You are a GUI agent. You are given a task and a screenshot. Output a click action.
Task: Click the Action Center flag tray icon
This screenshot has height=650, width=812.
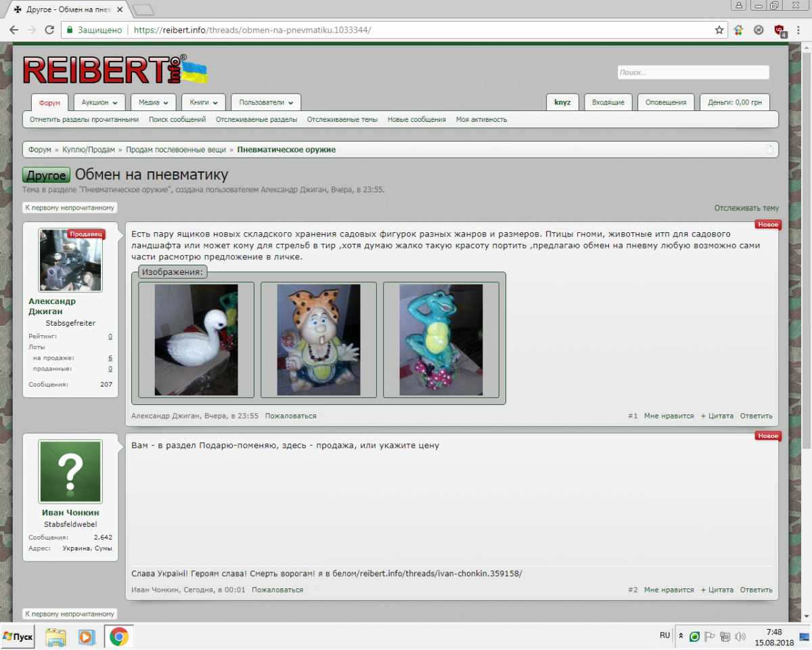coord(710,636)
